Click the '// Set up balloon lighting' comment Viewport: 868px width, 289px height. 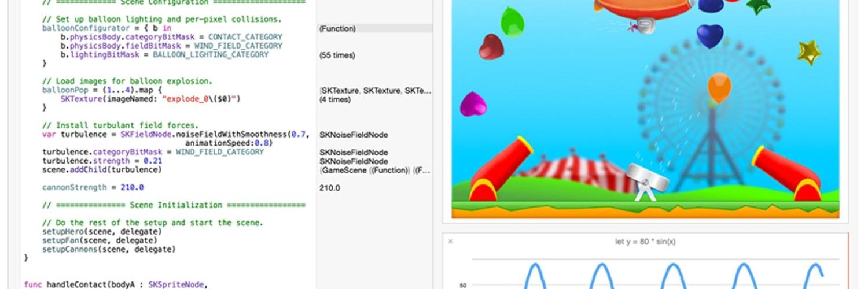coord(162,20)
